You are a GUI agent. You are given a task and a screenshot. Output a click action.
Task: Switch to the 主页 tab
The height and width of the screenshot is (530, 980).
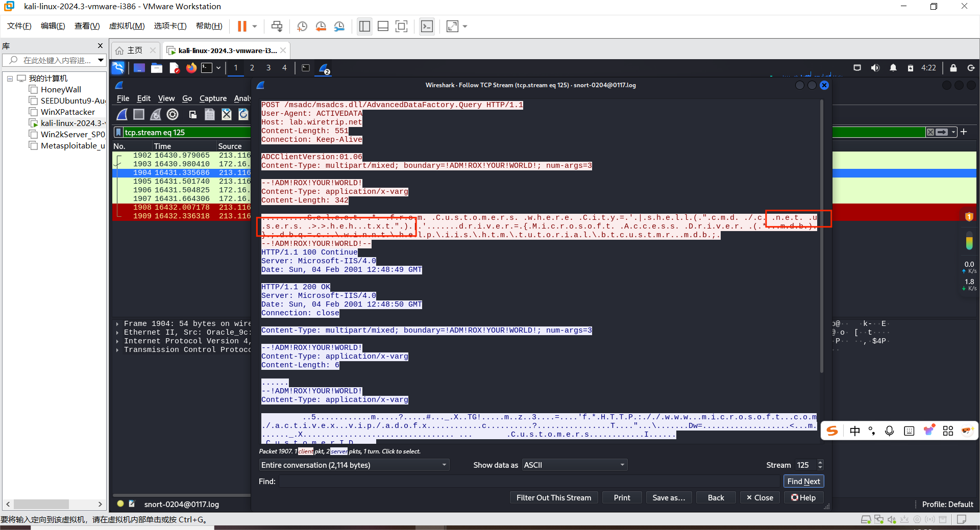click(135, 51)
